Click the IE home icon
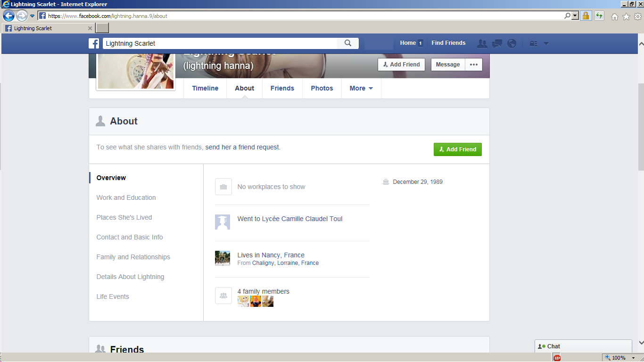This screenshot has height=362, width=644. 615,16
